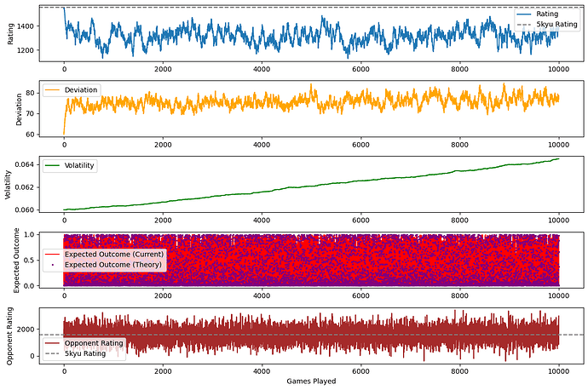Click the Expected Outcome y-axis label
This screenshot has height=390, width=588.
coord(18,260)
